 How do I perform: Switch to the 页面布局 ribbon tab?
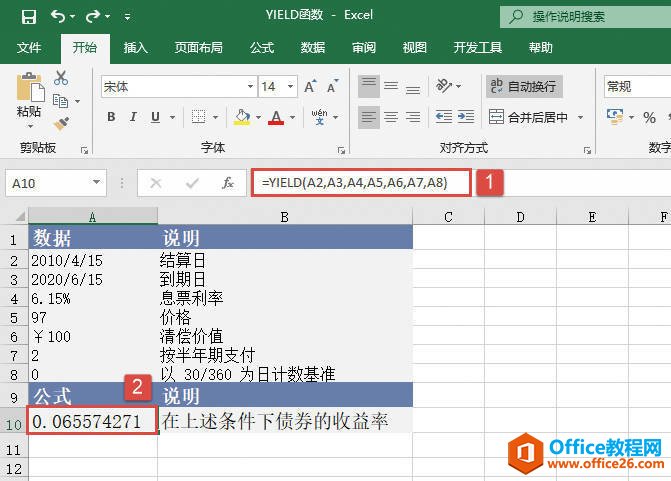(198, 48)
